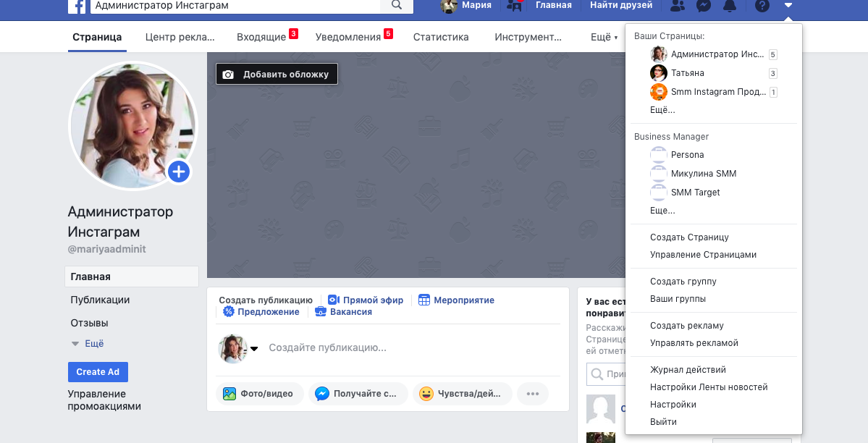Open Управление промоакциями link

[104, 400]
